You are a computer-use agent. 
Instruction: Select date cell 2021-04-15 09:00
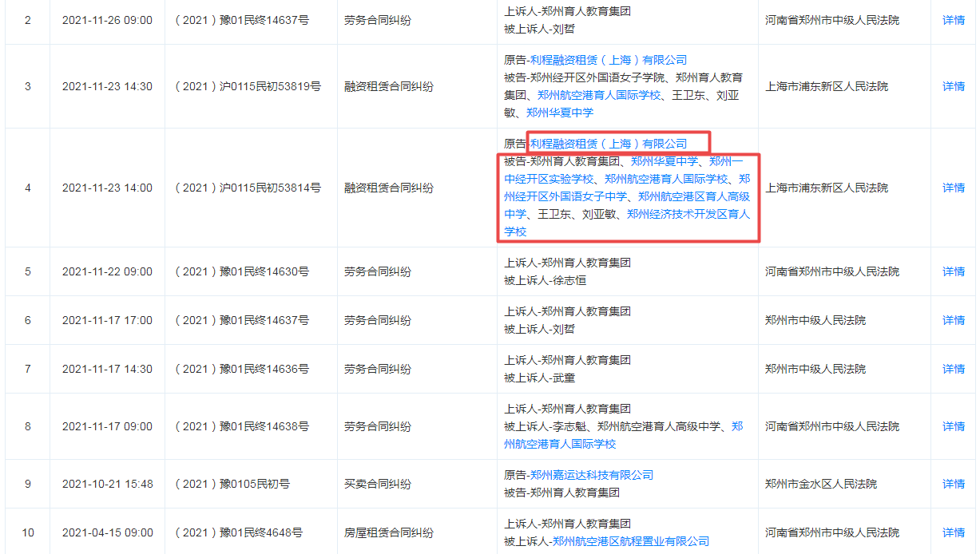pos(107,532)
